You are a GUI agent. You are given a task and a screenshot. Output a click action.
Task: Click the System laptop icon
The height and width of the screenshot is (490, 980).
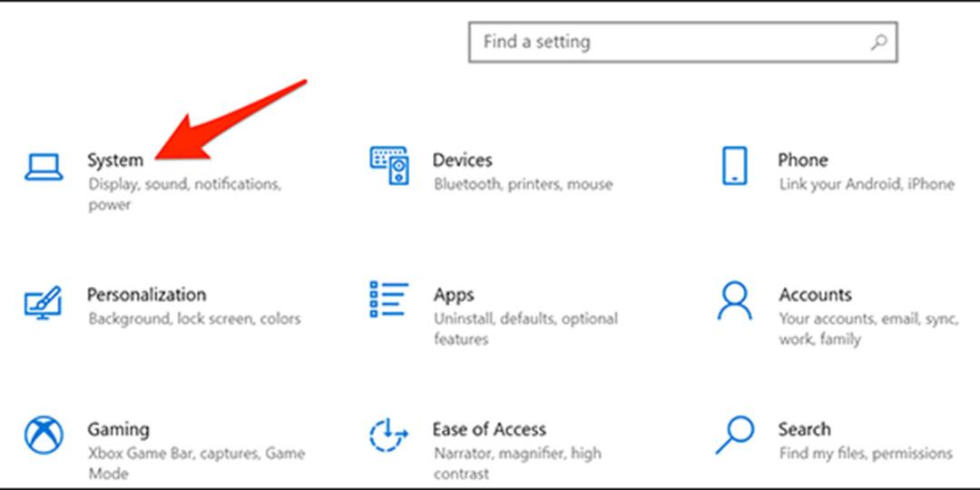pos(44,167)
